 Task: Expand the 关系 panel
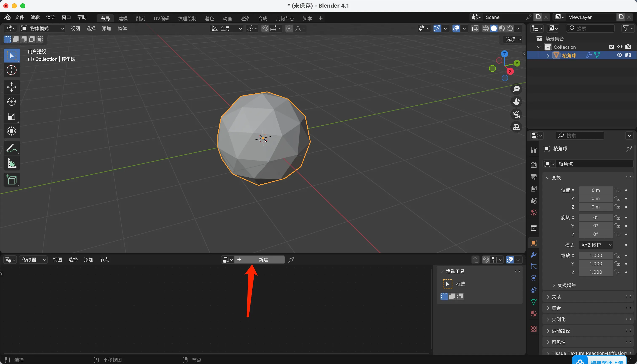coord(556,297)
